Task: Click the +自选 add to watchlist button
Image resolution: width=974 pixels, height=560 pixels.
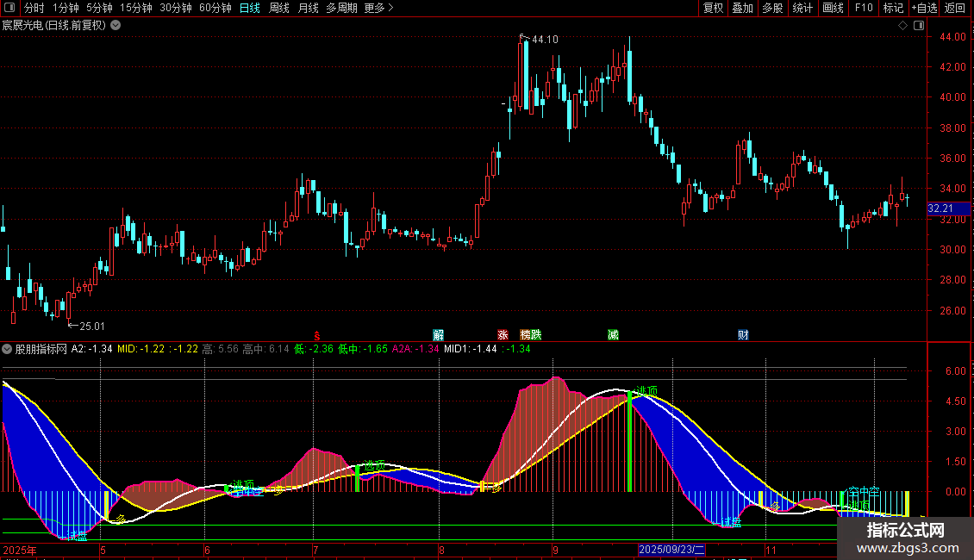Action: [923, 9]
